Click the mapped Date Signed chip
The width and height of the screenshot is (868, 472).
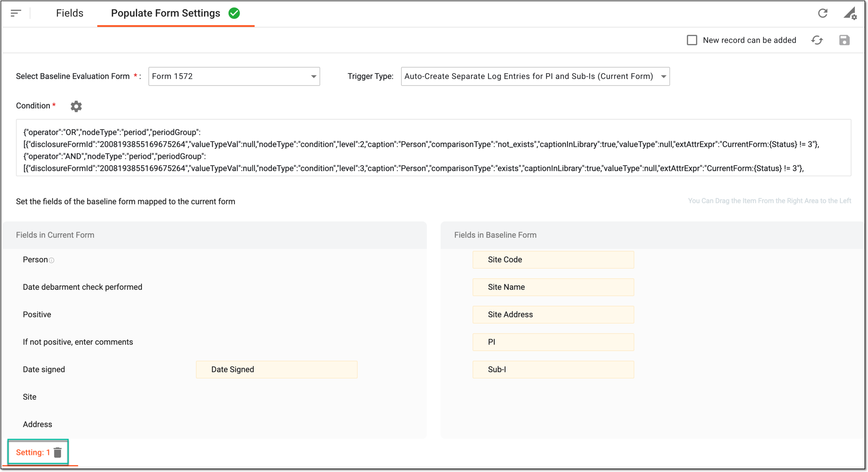pos(276,369)
